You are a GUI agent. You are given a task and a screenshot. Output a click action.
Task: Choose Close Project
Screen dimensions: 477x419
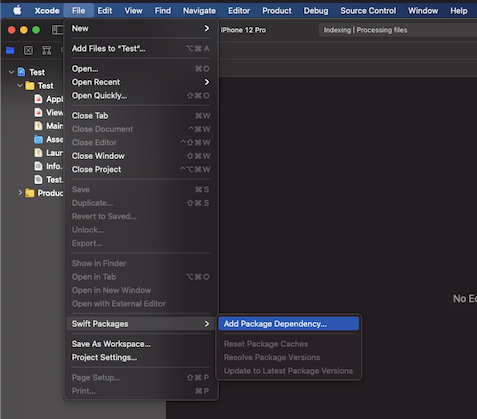[141, 169]
